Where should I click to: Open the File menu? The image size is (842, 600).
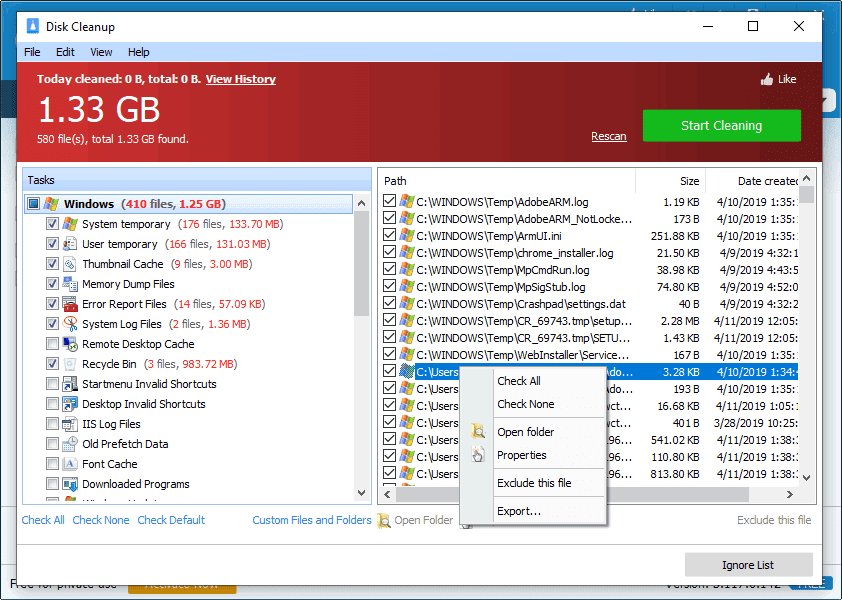click(x=32, y=52)
